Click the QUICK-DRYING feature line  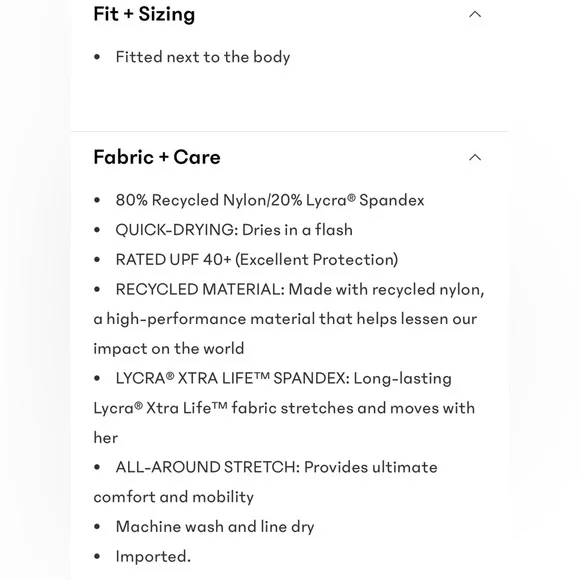pyautogui.click(x=234, y=230)
